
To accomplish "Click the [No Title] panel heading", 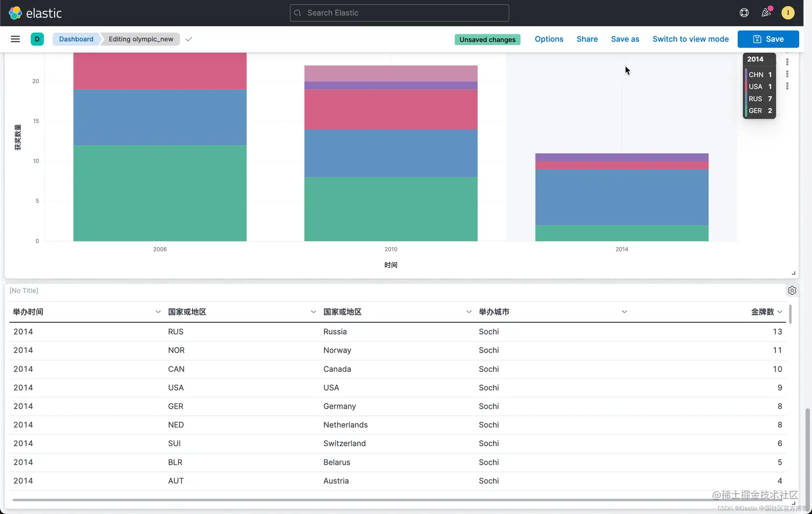I will (24, 291).
